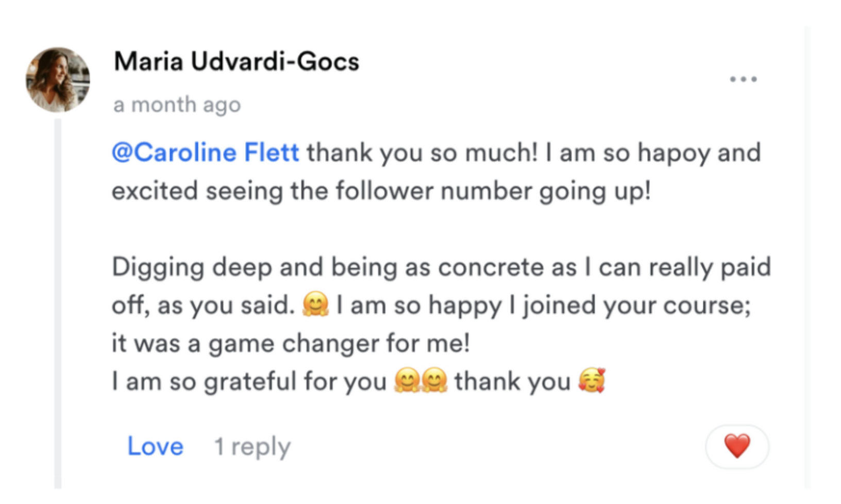Click the "it was a game changer" line

pyautogui.click(x=290, y=343)
